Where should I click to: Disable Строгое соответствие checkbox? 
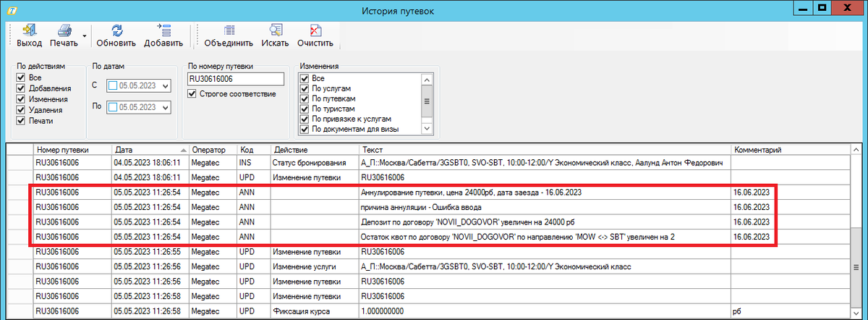pyautogui.click(x=192, y=93)
